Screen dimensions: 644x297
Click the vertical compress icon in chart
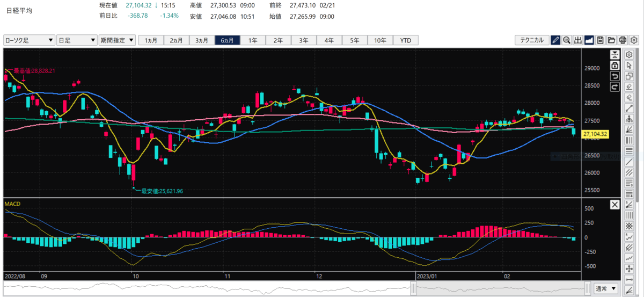615,54
